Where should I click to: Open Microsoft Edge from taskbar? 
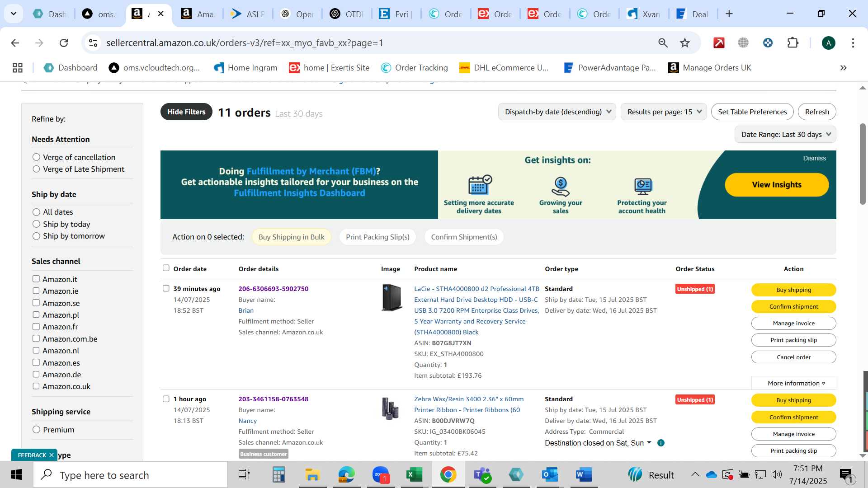pyautogui.click(x=346, y=475)
